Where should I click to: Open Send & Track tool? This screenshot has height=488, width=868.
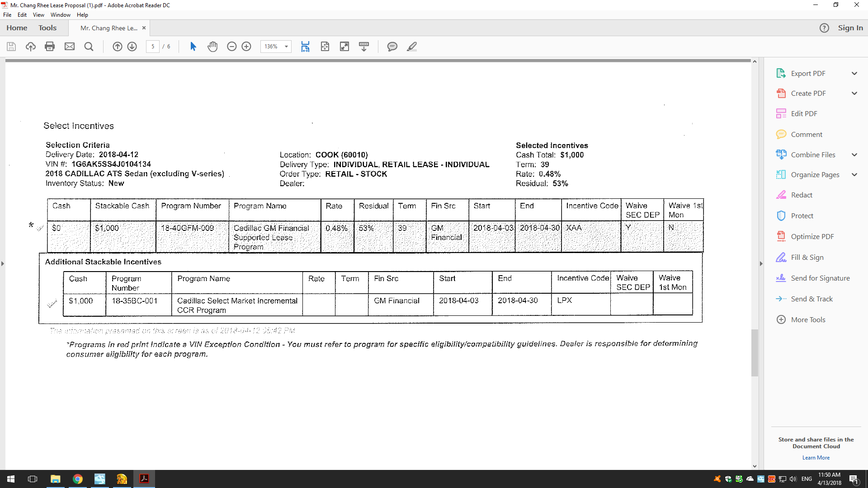click(x=811, y=299)
